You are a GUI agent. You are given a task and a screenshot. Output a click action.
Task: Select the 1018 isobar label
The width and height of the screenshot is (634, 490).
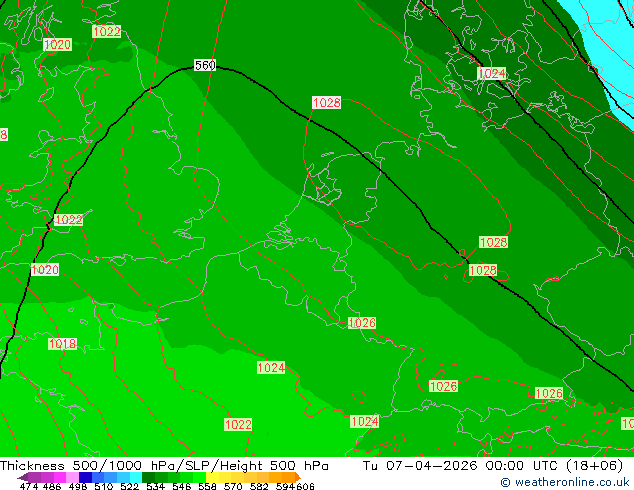pyautogui.click(x=62, y=344)
